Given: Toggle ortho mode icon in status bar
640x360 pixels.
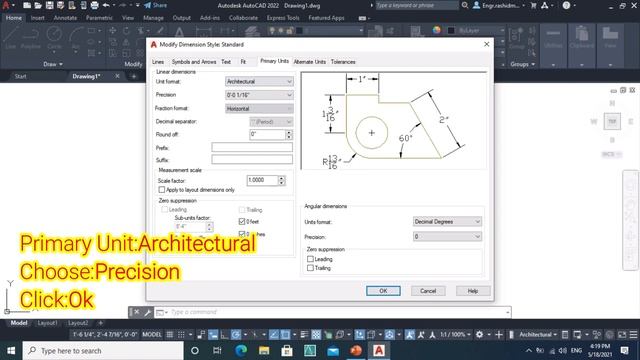Looking at the screenshot, I should point(224,335).
